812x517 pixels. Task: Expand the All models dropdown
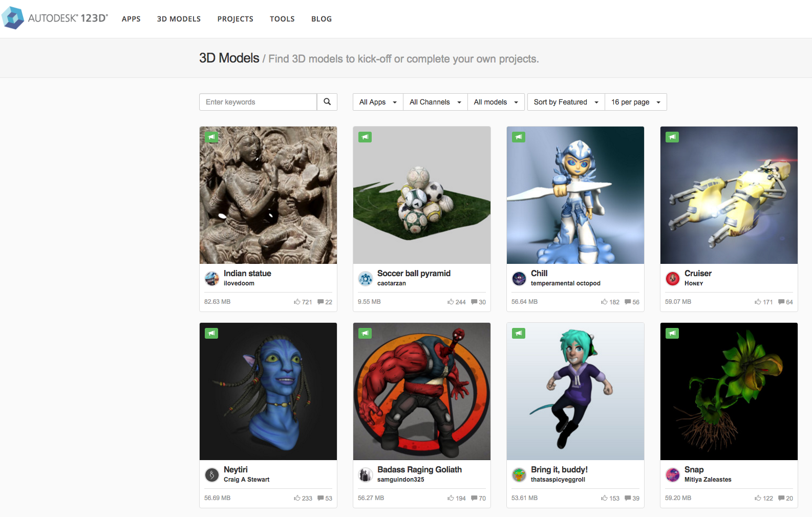[496, 102]
